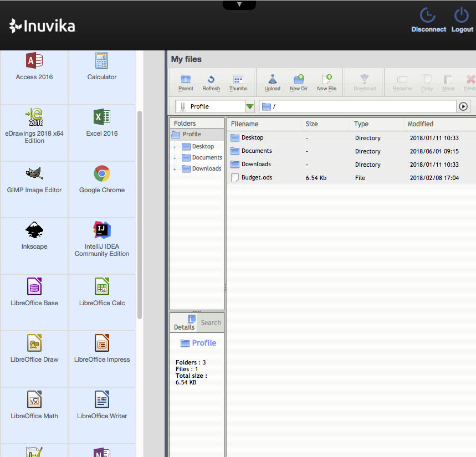Open Excel 2016
Screen dimensions: 476x457
[102, 122]
